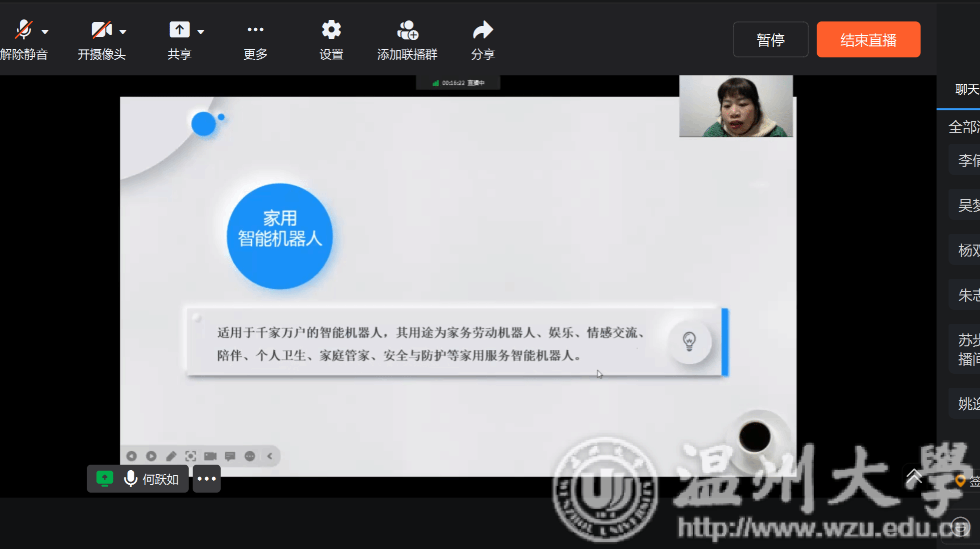Screen dimensions: 980x549
Task: Click the slide toolbar video camera icon
Action: pyautogui.click(x=210, y=456)
